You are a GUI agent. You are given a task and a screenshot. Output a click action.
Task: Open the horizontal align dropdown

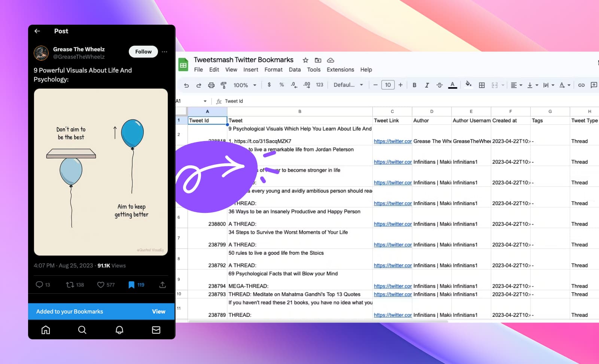pos(517,85)
